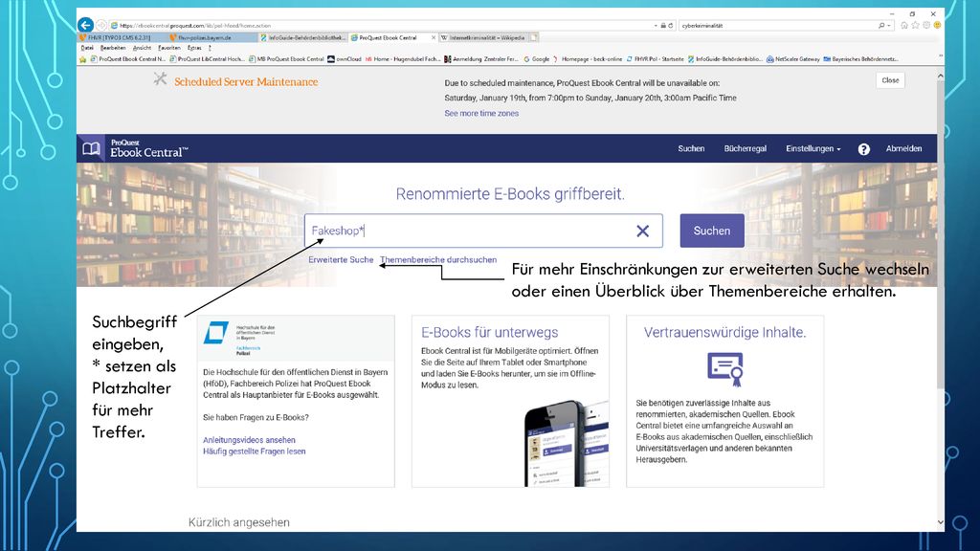Open the Home - Hugendubel Fach... bookmark
This screenshot has width=980, height=551.
[x=403, y=59]
